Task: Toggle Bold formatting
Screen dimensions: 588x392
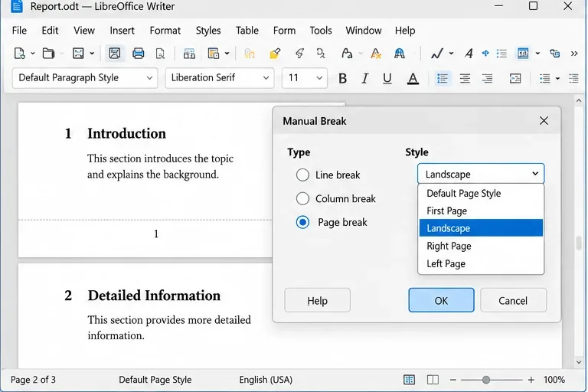Action: 342,78
